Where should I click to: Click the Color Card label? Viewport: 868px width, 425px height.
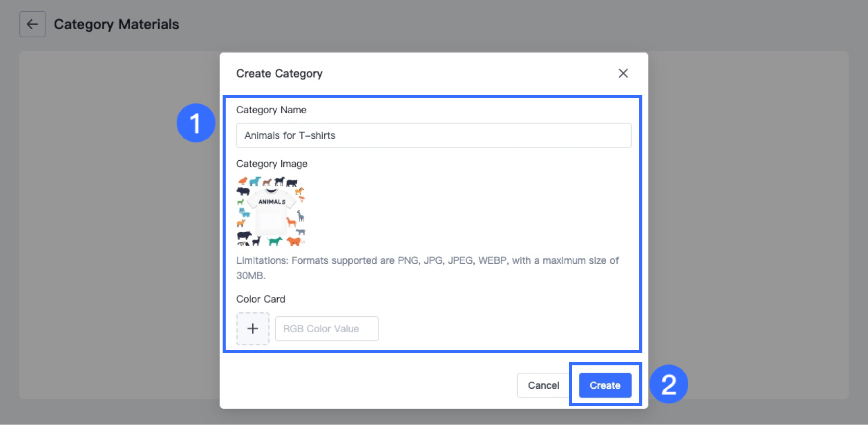[260, 299]
